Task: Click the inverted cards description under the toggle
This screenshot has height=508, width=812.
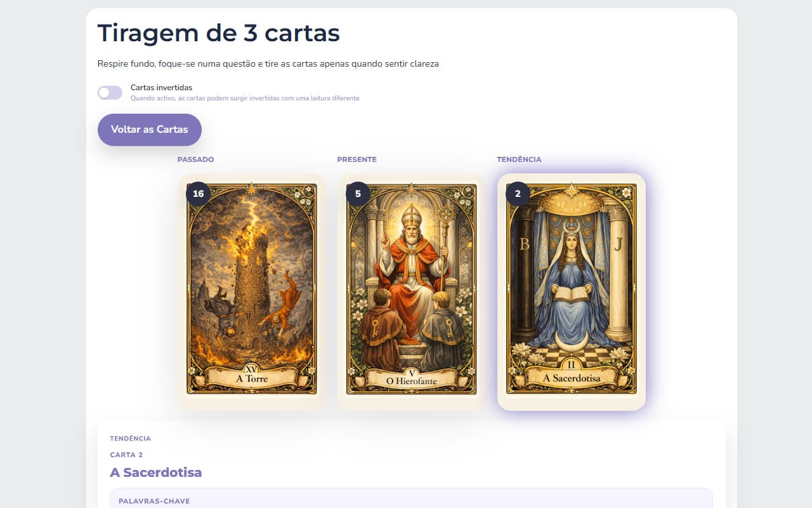Action: coord(245,98)
